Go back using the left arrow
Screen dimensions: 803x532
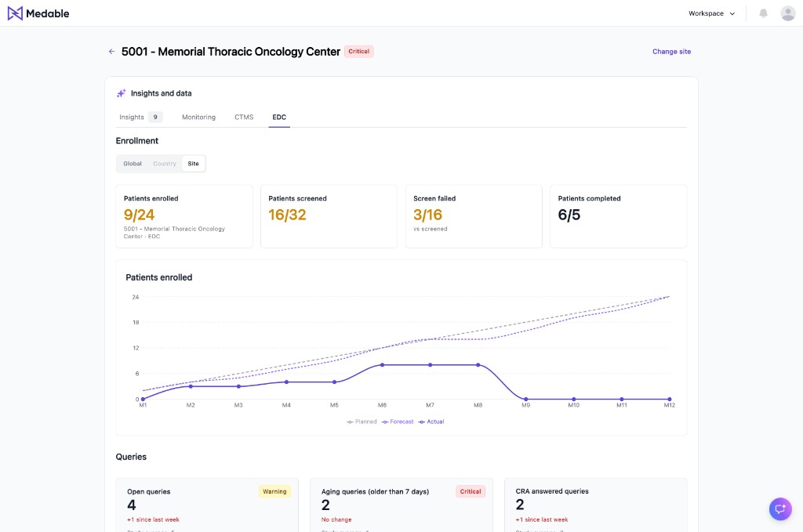pyautogui.click(x=111, y=52)
